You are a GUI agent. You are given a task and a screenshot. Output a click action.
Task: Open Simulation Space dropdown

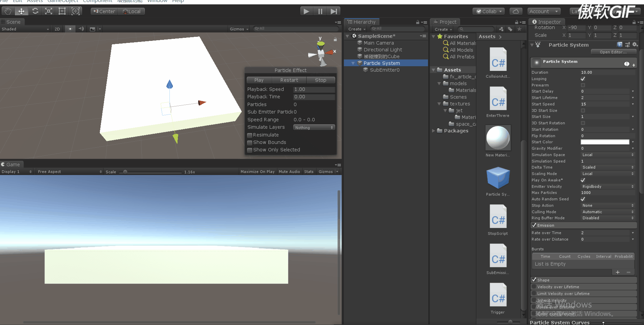click(608, 155)
